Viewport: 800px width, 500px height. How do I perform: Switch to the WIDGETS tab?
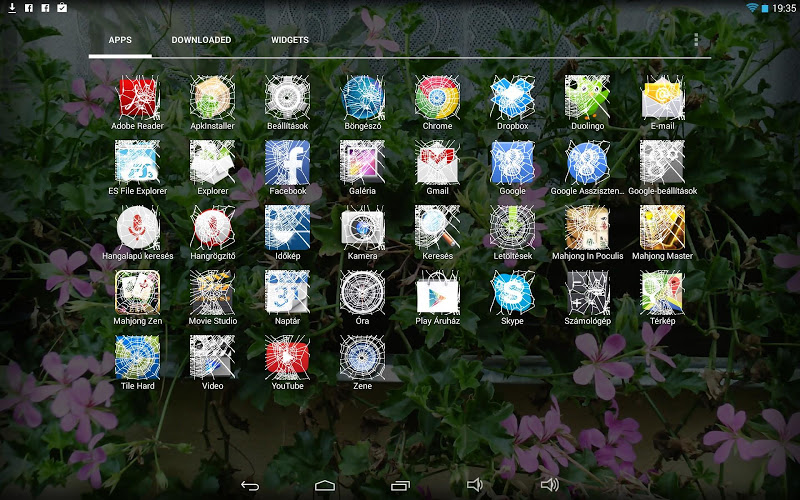coord(290,40)
